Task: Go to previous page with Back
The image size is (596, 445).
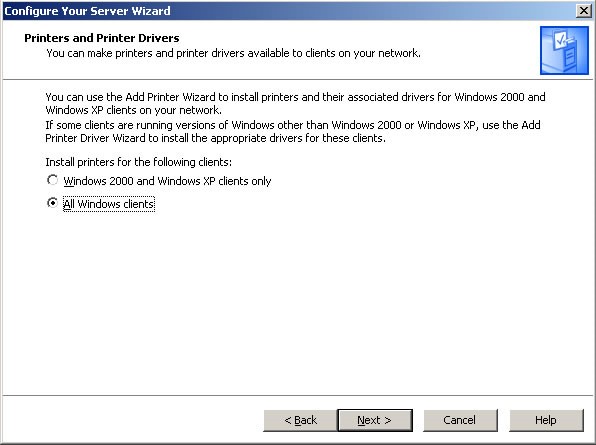Action: pyautogui.click(x=300, y=420)
